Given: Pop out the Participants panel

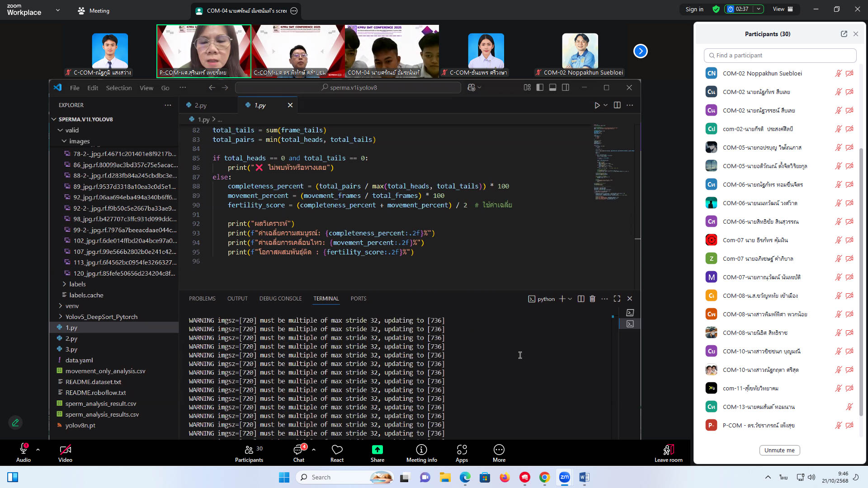Looking at the screenshot, I should (844, 34).
